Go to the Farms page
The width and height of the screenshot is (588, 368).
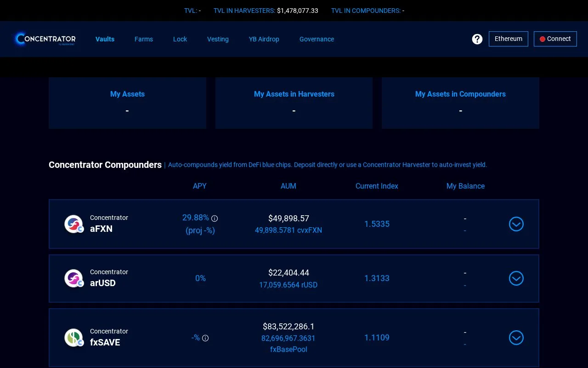144,39
